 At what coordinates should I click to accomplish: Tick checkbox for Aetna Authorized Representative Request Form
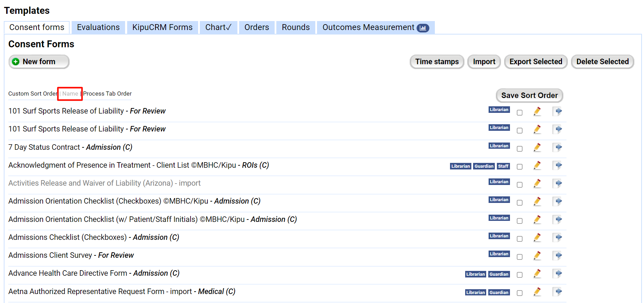coord(520,293)
